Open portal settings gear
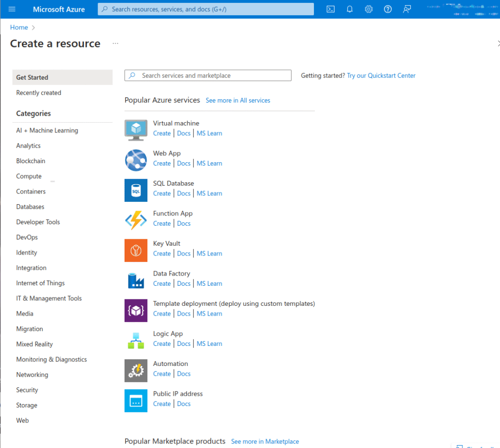The width and height of the screenshot is (500, 448). pos(369,9)
